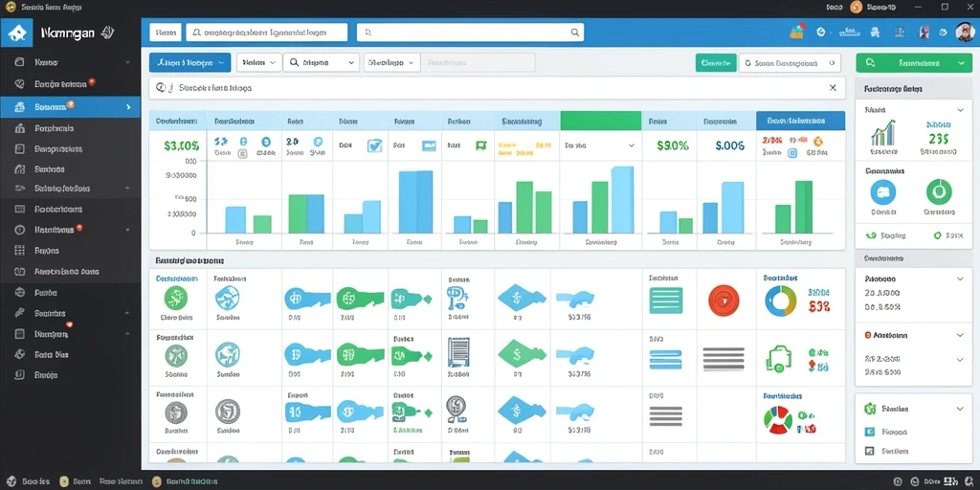Open the red and green pie chart icon

pos(778,419)
